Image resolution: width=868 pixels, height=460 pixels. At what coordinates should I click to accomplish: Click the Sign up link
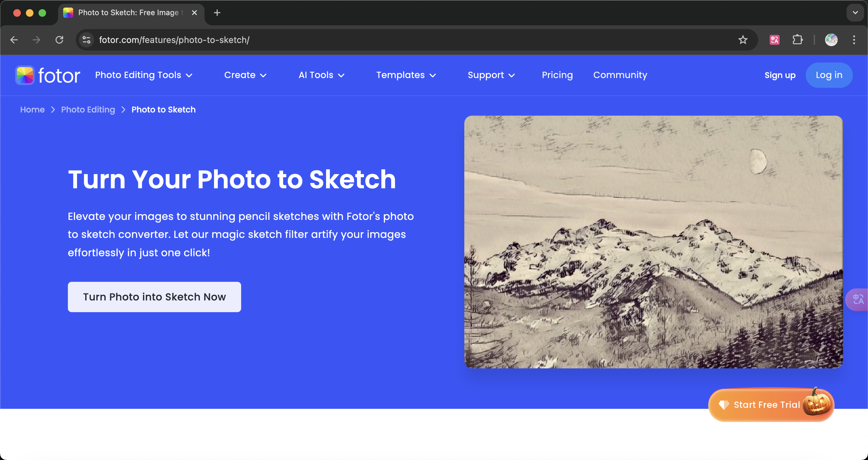pyautogui.click(x=780, y=75)
